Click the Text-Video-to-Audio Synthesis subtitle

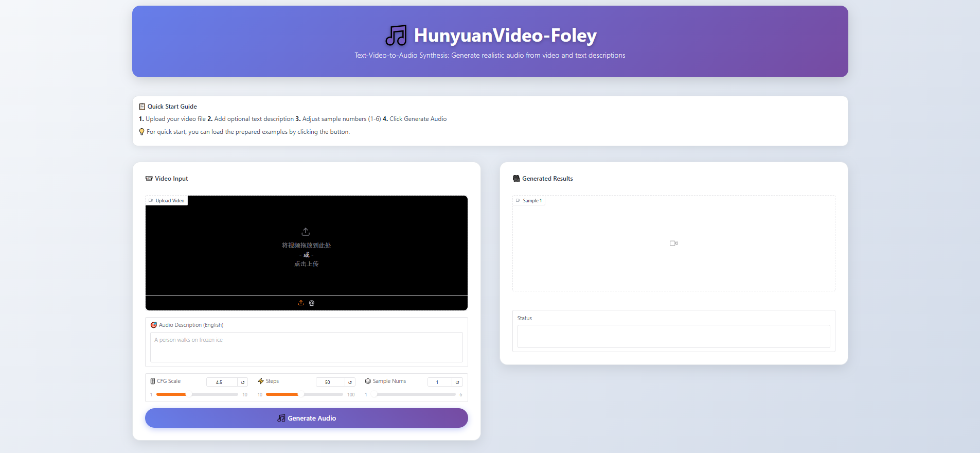[490, 55]
